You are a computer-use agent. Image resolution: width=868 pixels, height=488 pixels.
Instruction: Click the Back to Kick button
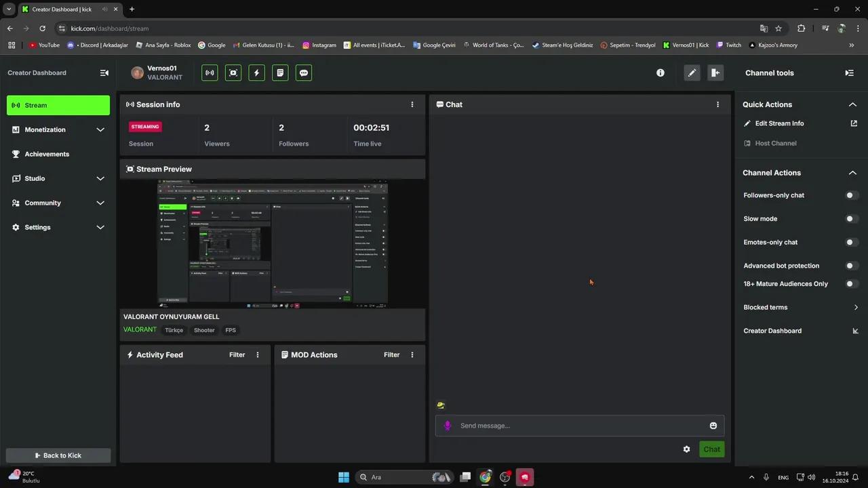pyautogui.click(x=58, y=455)
